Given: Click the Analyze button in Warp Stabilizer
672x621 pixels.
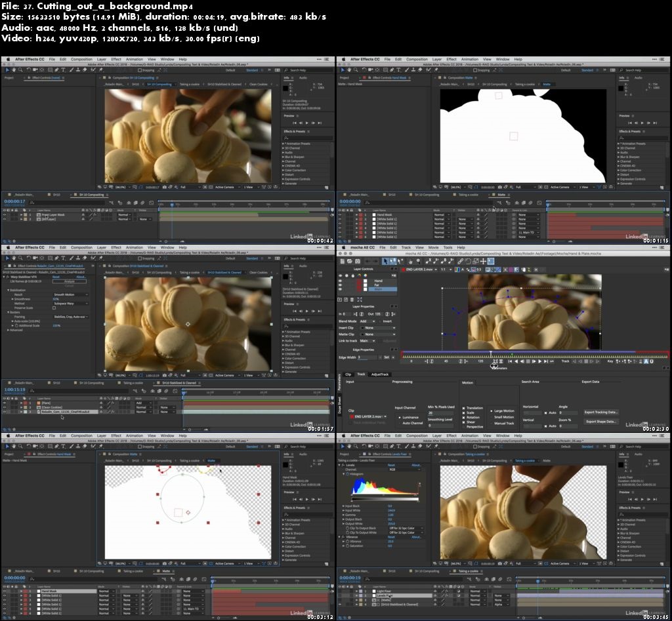Looking at the screenshot, I should [68, 281].
